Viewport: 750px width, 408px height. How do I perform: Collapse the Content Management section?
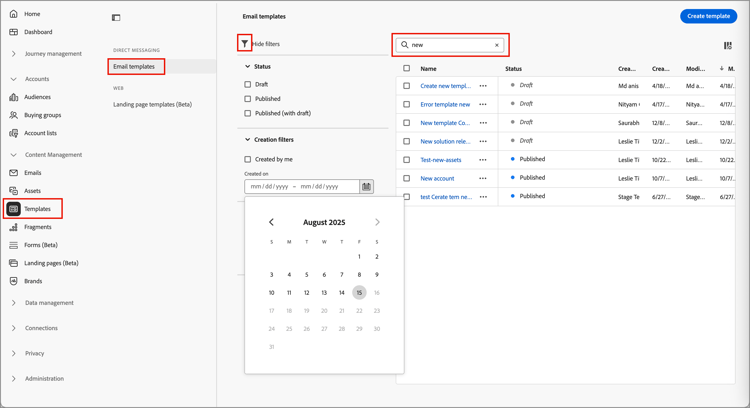click(13, 155)
